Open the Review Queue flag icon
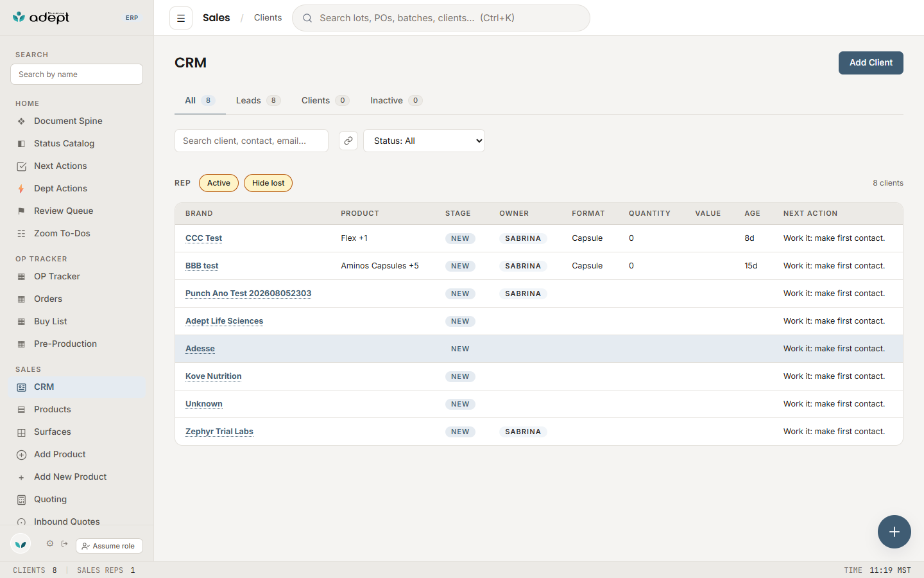The height and width of the screenshot is (578, 924). [21, 211]
